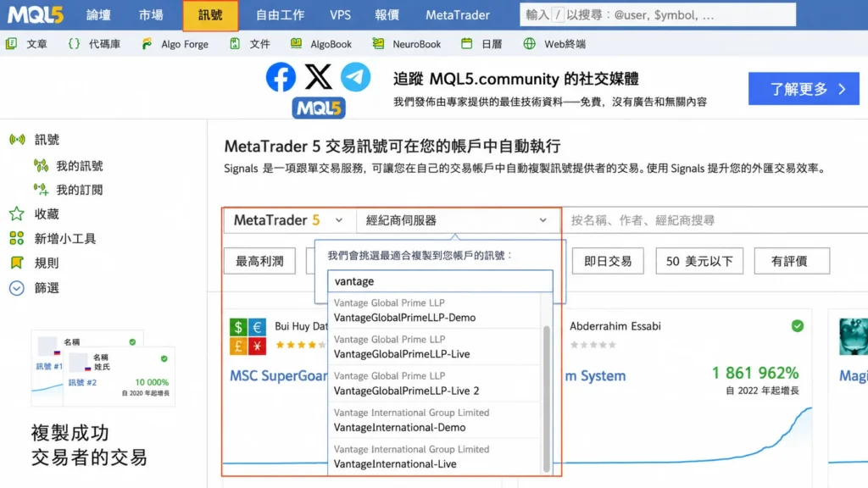The image size is (868, 488).
Task: Open the MSC SuperGoar signal link
Action: [x=278, y=375]
